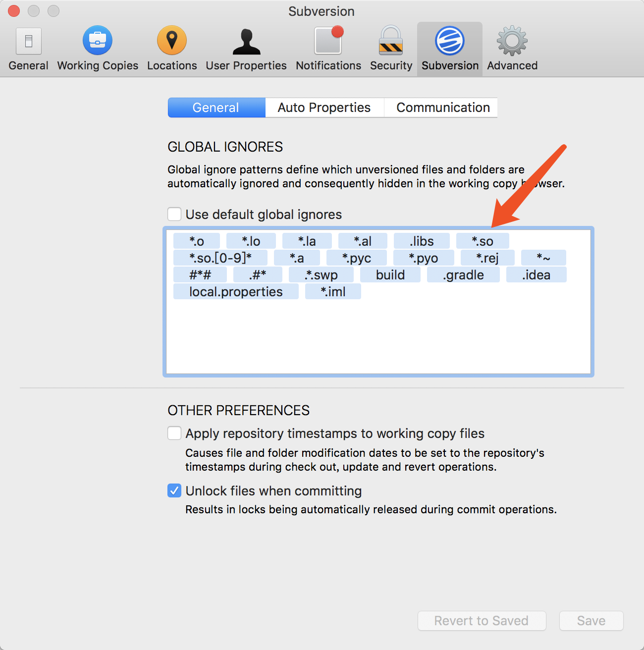Select the *.rej ignore token

coord(487,258)
